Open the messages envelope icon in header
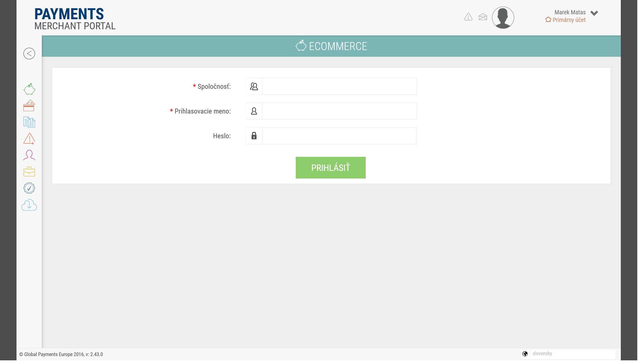Viewport: 644px width, 364px height. 483,17
